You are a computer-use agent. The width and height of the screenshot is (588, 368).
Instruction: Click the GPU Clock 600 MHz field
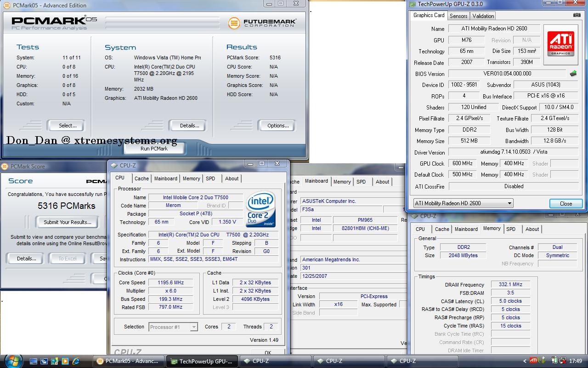pos(462,164)
